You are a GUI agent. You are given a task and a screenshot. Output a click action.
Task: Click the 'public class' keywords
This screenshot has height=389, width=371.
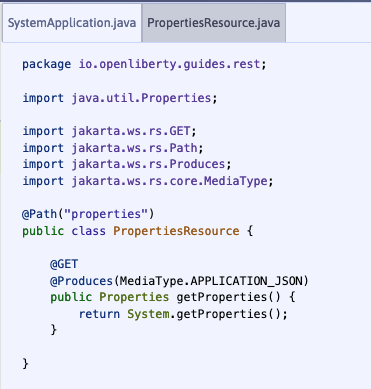click(x=64, y=231)
